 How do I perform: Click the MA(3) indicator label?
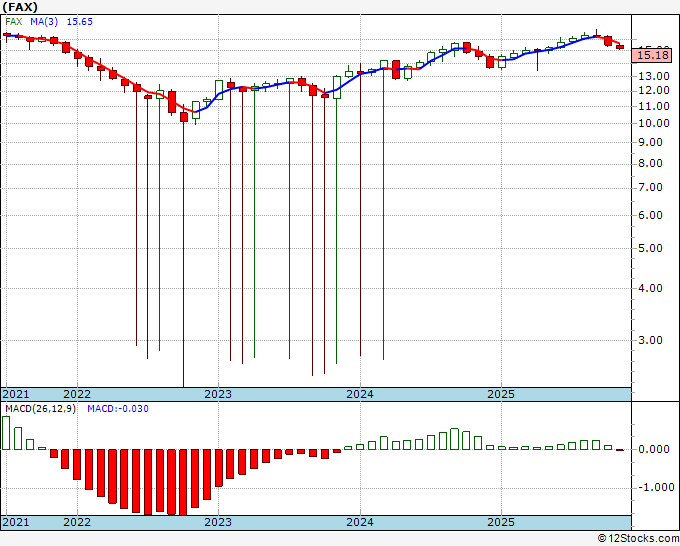44,22
